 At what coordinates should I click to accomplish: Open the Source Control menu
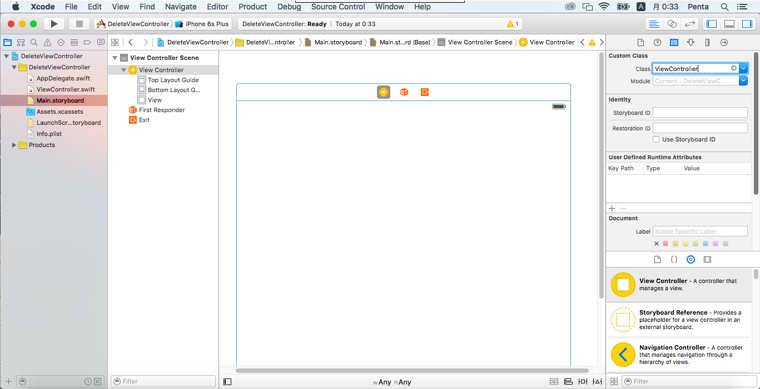coord(338,7)
